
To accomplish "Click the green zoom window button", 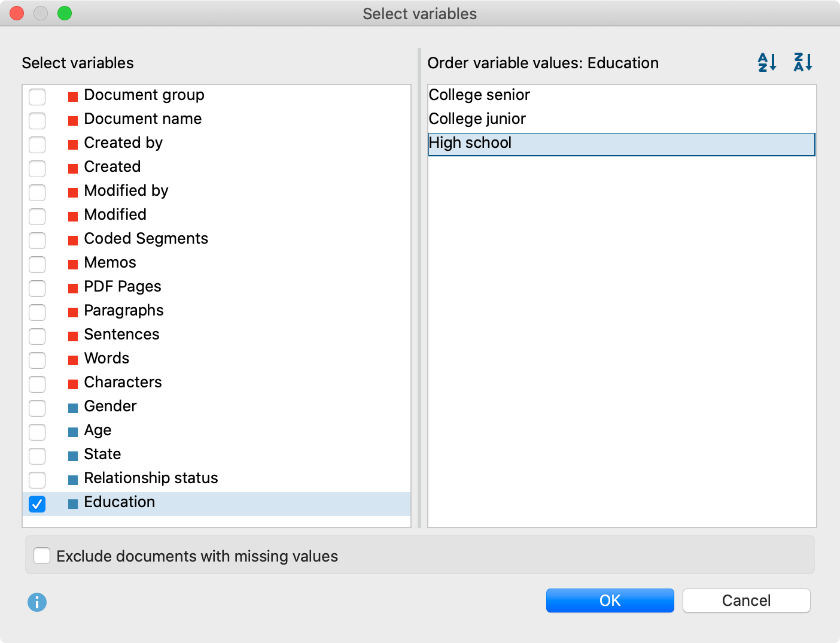I will tap(65, 13).
